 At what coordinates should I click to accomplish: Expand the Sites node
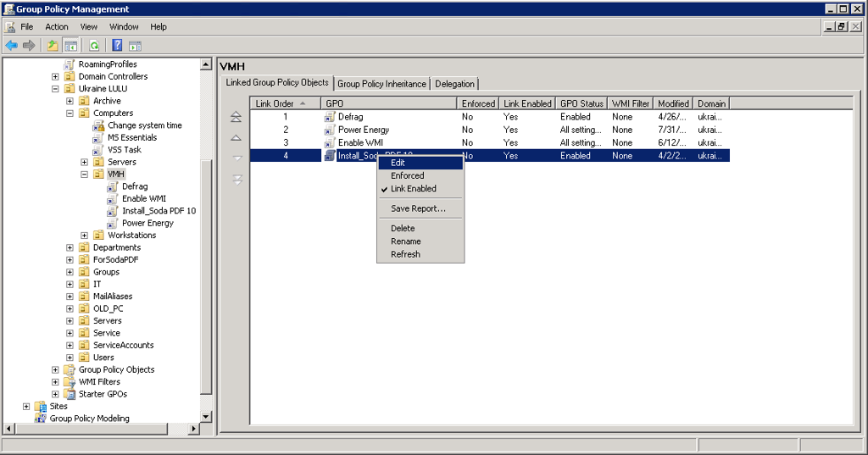[26, 407]
